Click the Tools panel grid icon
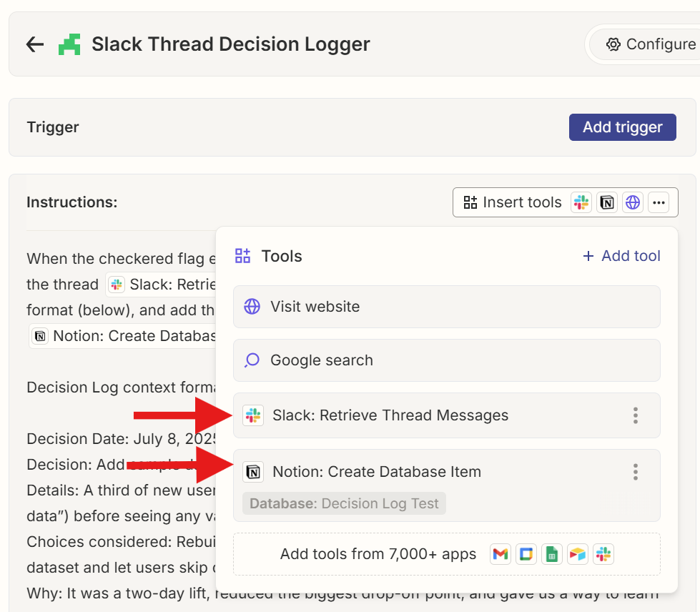Screen dimensions: 700x612 point(243,256)
